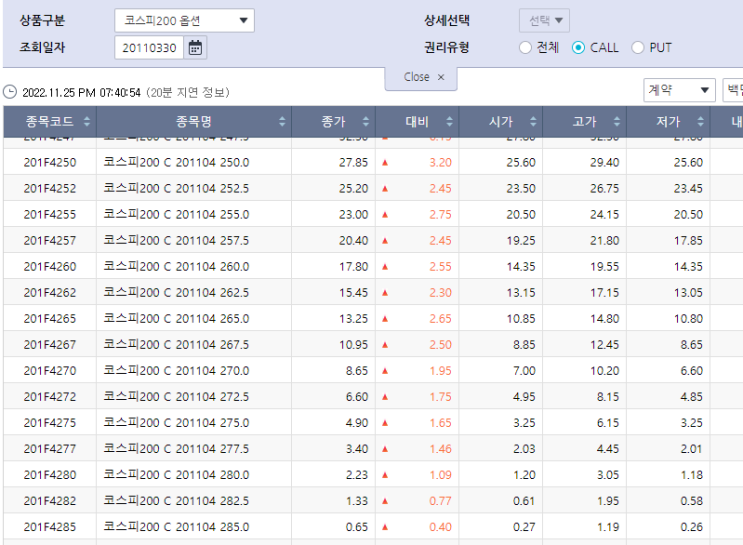Image resolution: width=743 pixels, height=545 pixels.
Task: Click code cell 201F4260
Action: (50, 267)
